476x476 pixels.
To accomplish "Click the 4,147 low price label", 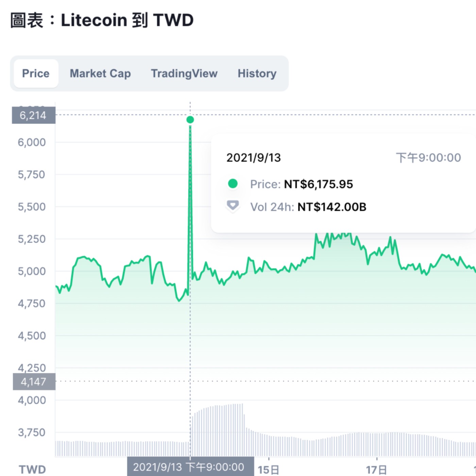I will 34,381.
